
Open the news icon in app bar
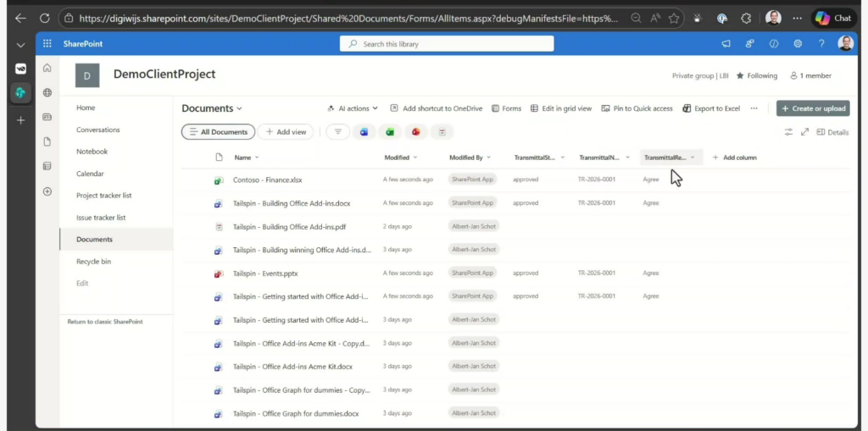point(47,117)
